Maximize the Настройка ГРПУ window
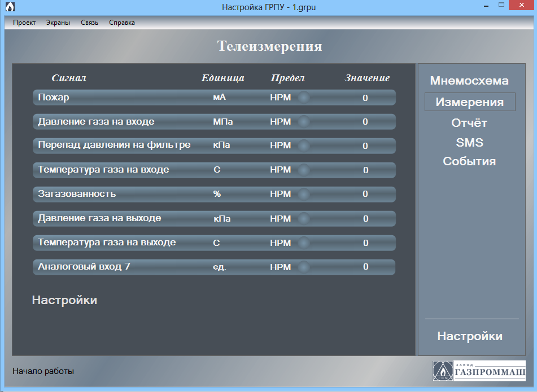 (501, 5)
